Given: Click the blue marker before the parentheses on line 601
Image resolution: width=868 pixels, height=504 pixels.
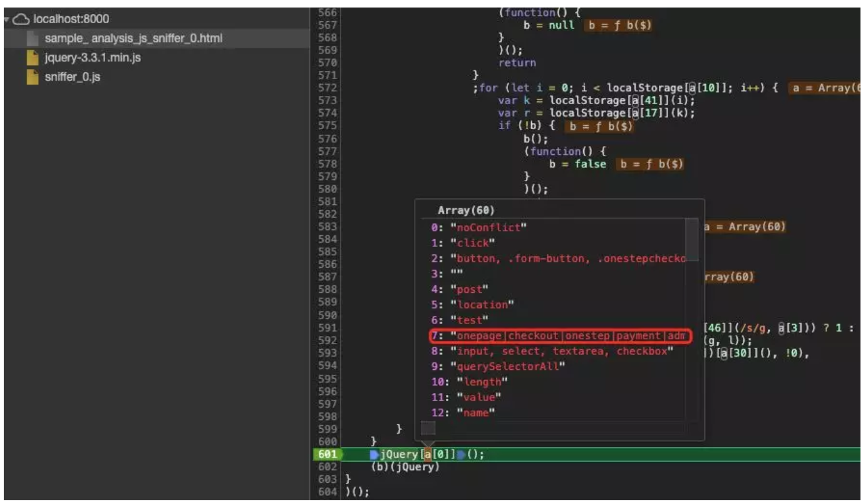Looking at the screenshot, I should (x=462, y=454).
